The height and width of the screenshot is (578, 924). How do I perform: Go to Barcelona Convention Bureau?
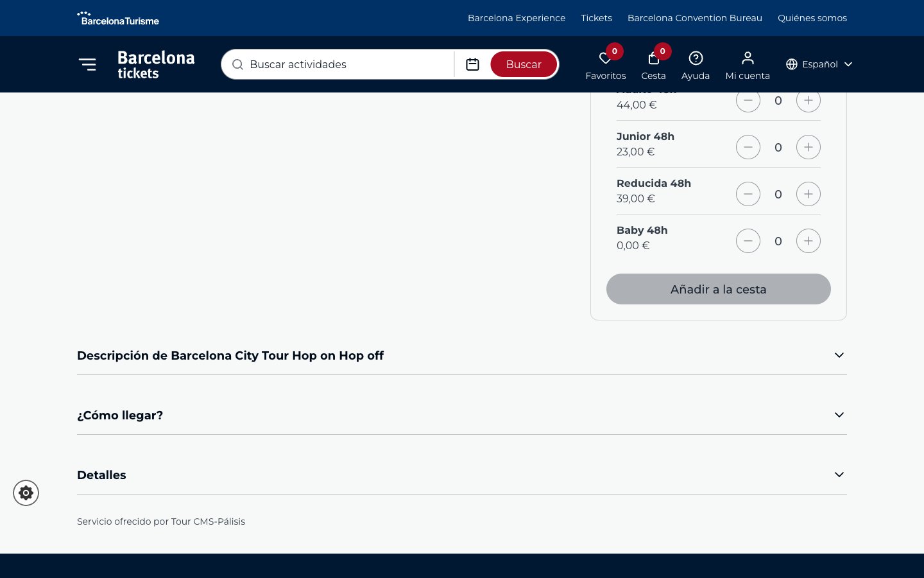[x=694, y=18]
